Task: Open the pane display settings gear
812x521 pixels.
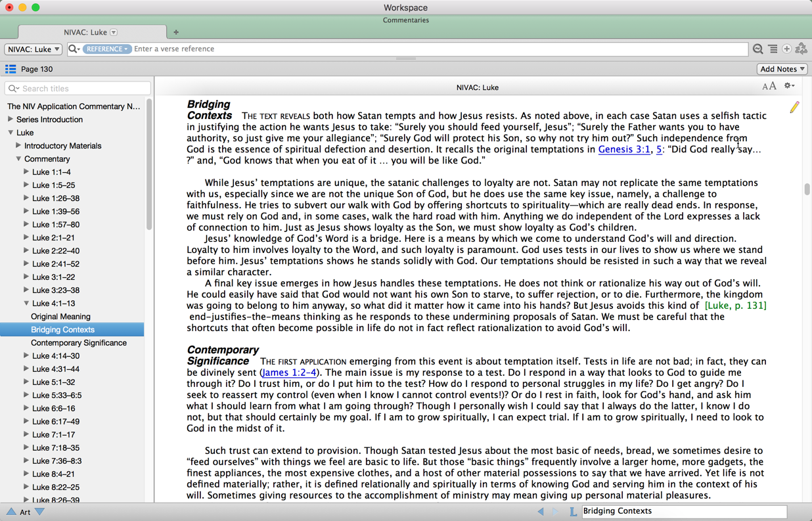Action: (790, 86)
